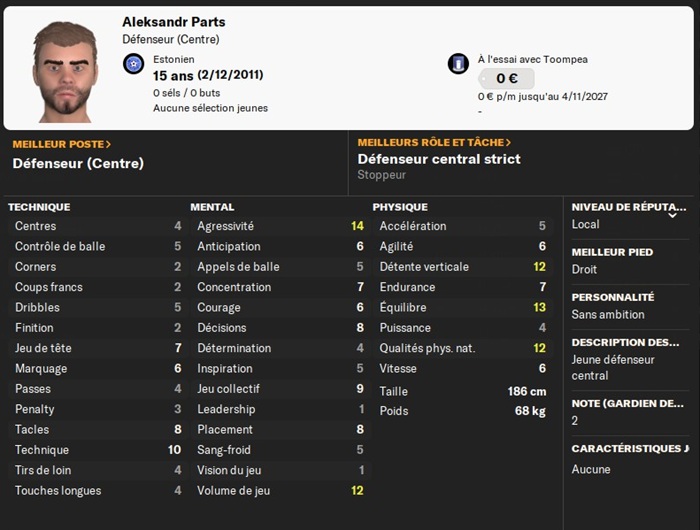Expand Meilleurs rôle et tâche

(x=434, y=144)
